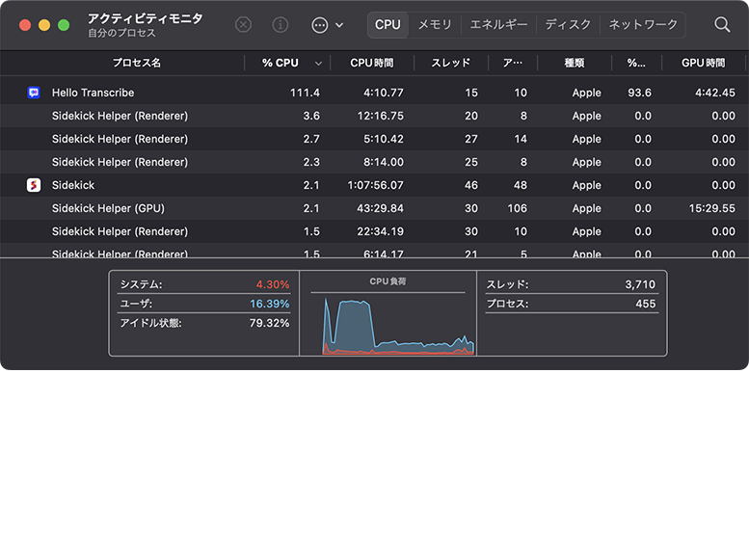This screenshot has height=560, width=749.
Task: Toggle sort arrow on % CPU column
Action: pos(319,64)
